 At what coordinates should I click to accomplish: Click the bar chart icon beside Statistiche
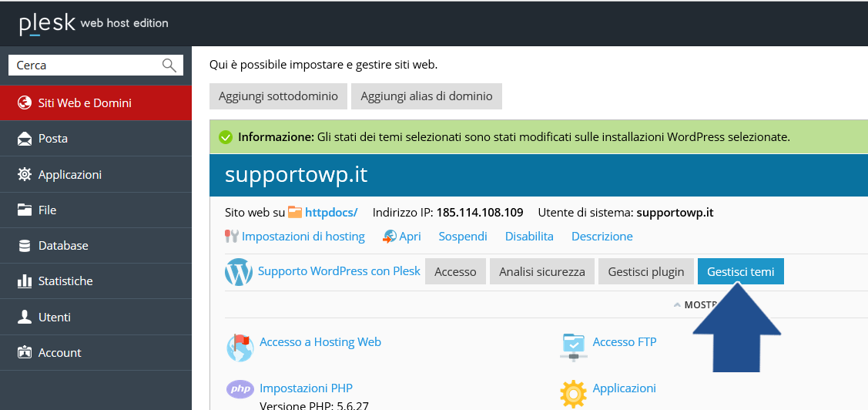25,281
